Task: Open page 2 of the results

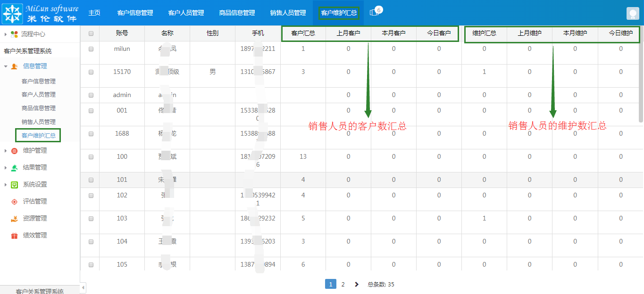Action: (343, 284)
